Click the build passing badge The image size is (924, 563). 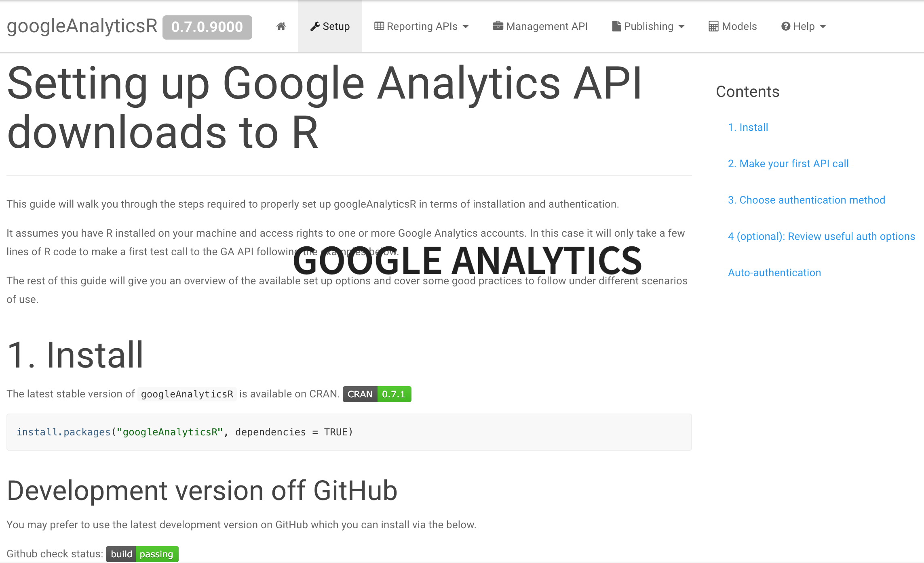142,554
